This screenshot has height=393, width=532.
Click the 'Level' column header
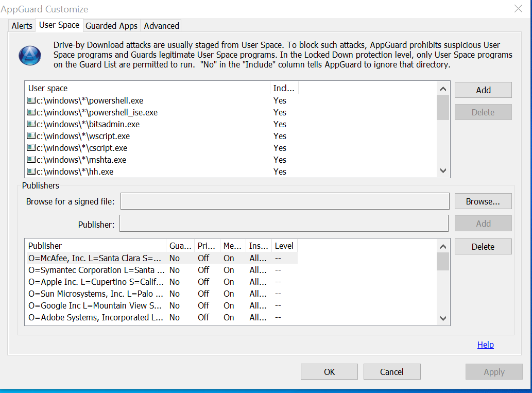tap(284, 246)
